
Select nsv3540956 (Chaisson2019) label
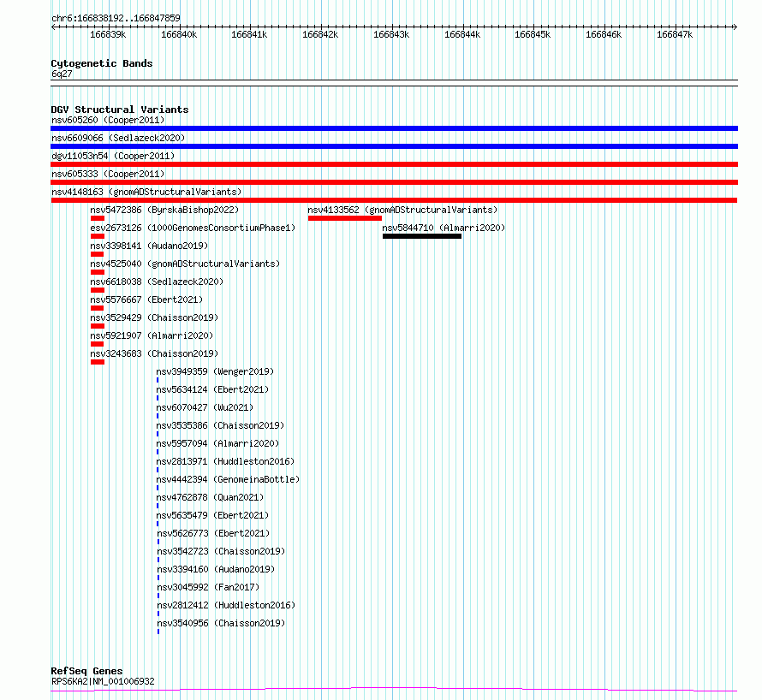pyautogui.click(x=221, y=623)
